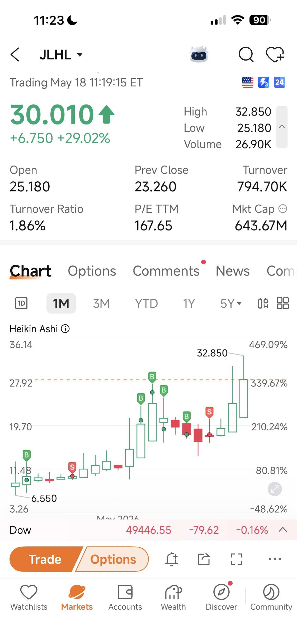The height and width of the screenshot is (644, 297).
Task: Share the stock via share icon
Action: (204, 559)
